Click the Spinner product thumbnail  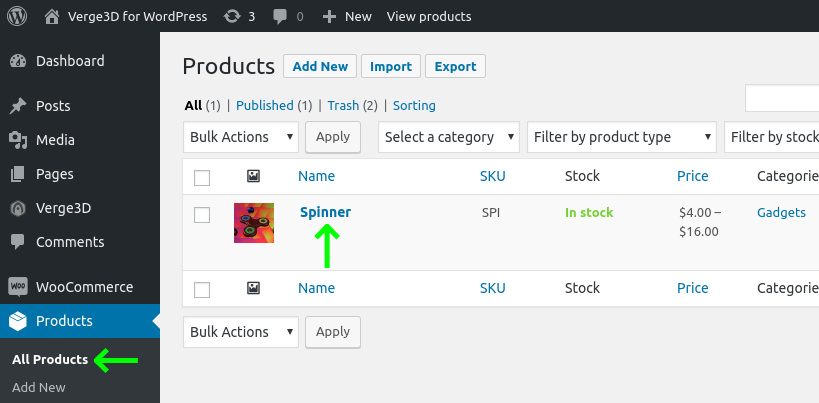pos(254,223)
